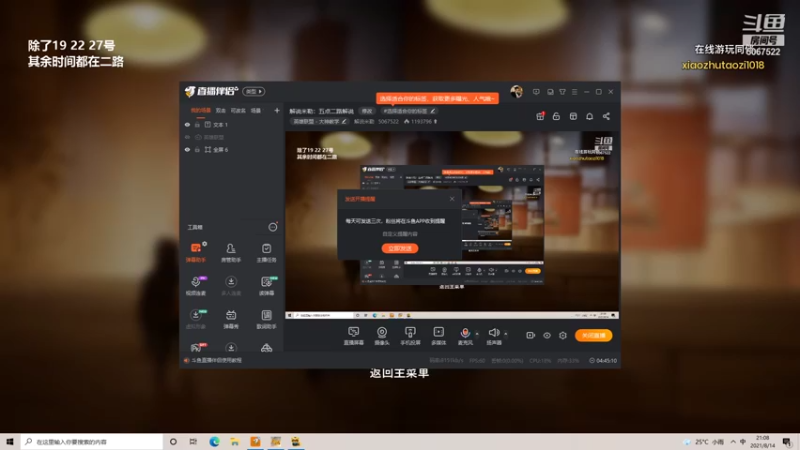The image size is (800, 450).
Task: Open Microsoft Edge from the taskbar
Action: (214, 441)
